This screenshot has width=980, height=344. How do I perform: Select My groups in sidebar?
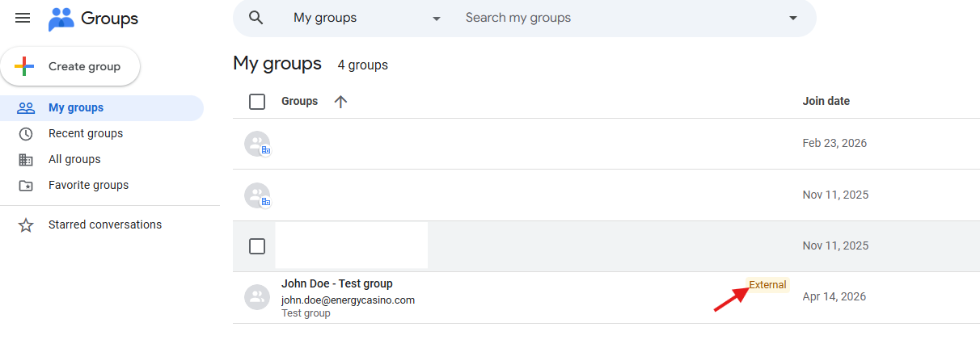(x=102, y=107)
